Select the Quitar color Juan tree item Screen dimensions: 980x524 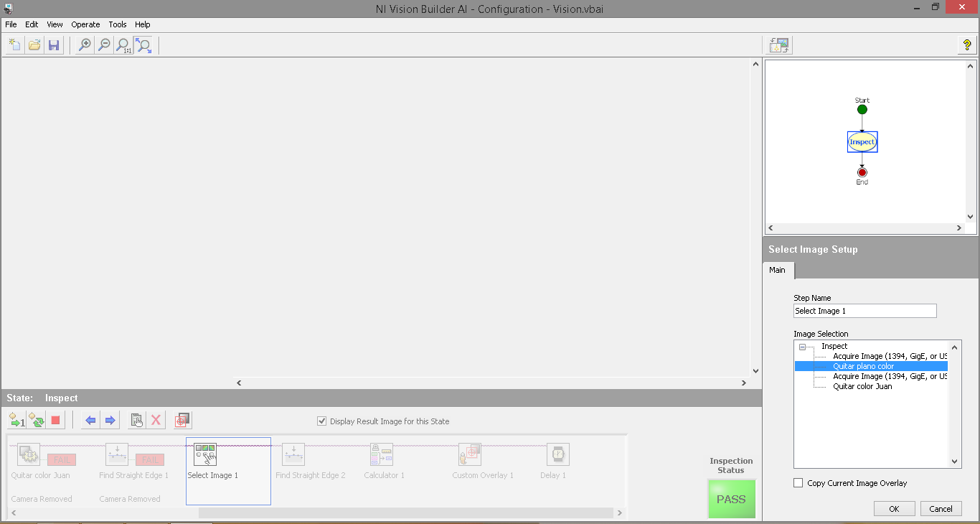click(862, 386)
